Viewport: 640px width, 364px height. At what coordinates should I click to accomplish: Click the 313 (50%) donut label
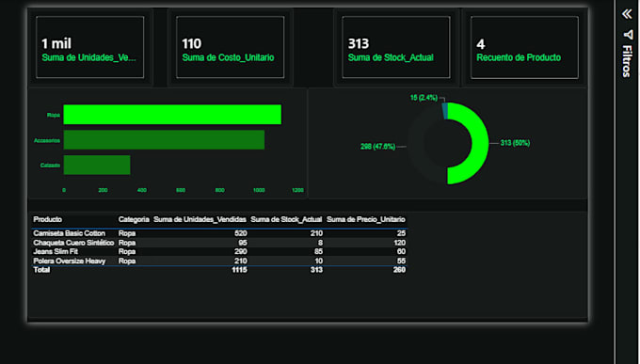[515, 143]
